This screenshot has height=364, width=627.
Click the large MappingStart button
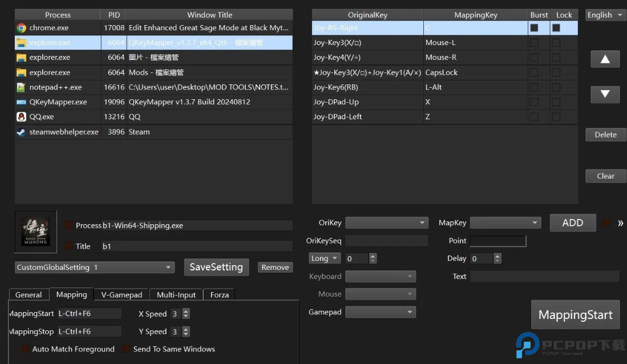[x=576, y=315]
